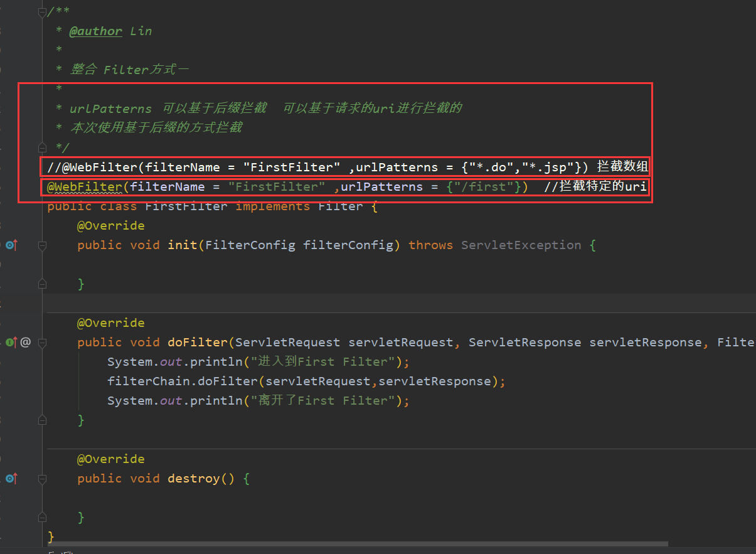The image size is (756, 554).
Task: Click the comment starting with 'urlPatterns 可以基于后缀拦截'
Action: [x=266, y=109]
